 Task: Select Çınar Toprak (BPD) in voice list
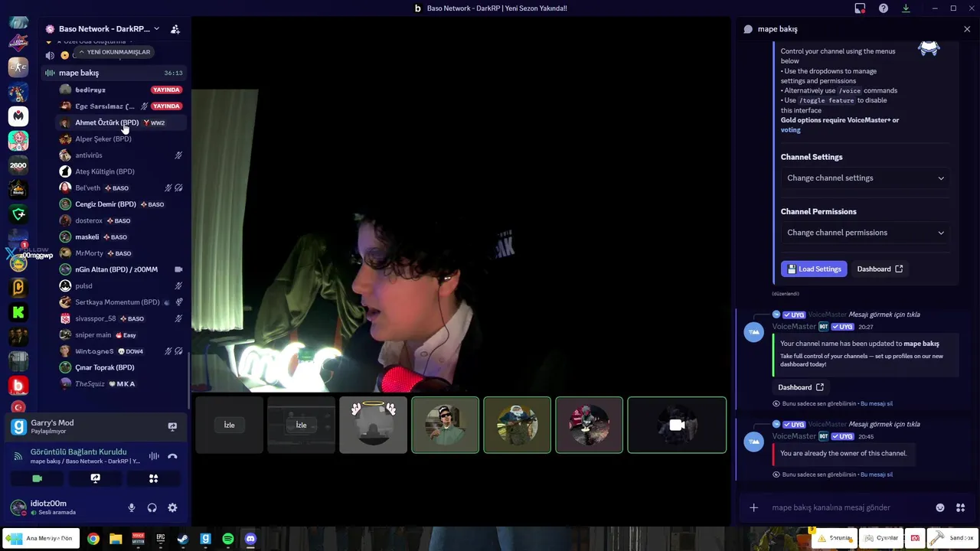pyautogui.click(x=121, y=367)
